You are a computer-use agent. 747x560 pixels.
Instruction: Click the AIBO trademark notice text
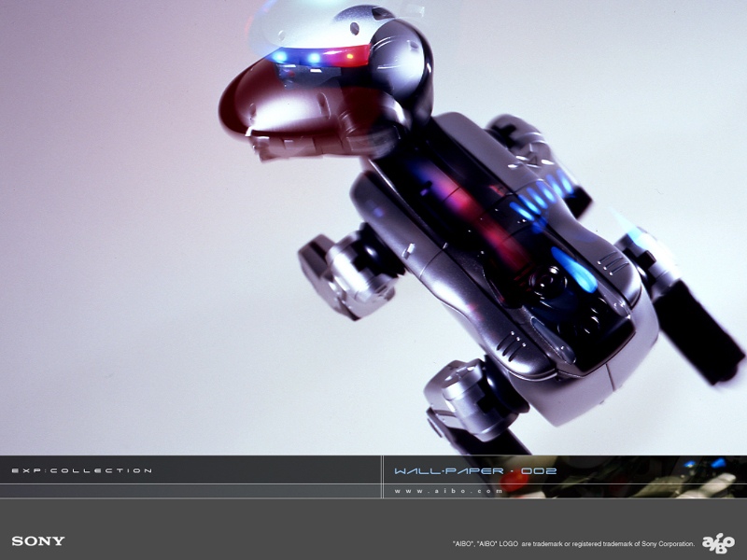pyautogui.click(x=573, y=543)
